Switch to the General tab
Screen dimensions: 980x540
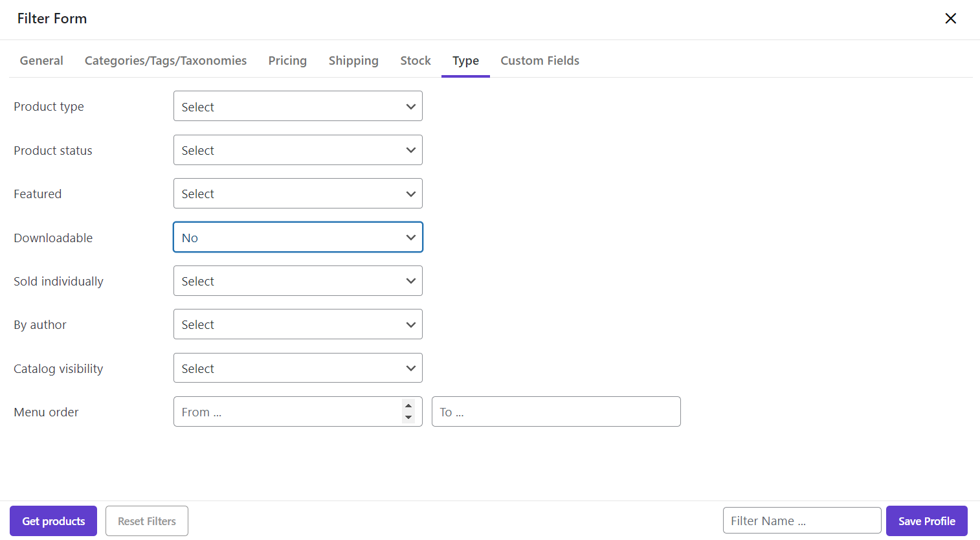click(x=41, y=61)
